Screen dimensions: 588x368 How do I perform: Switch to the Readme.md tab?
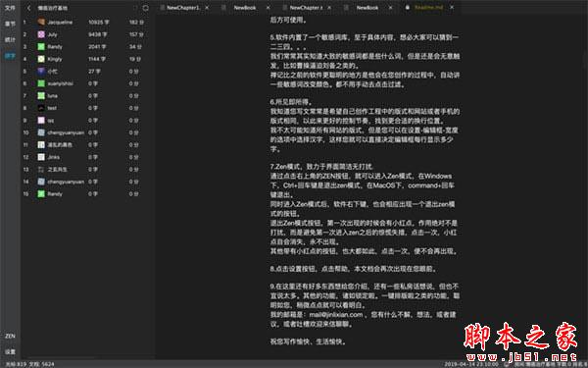click(x=428, y=8)
